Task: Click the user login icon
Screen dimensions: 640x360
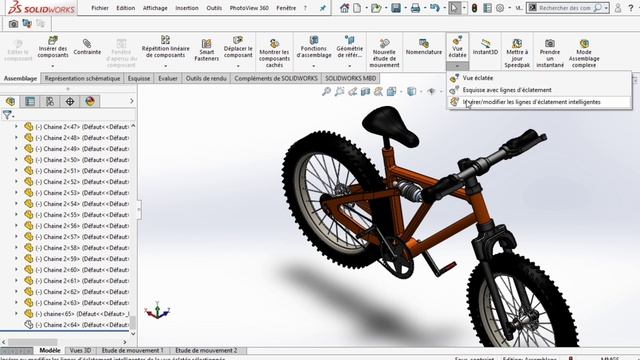Action: tap(618, 8)
